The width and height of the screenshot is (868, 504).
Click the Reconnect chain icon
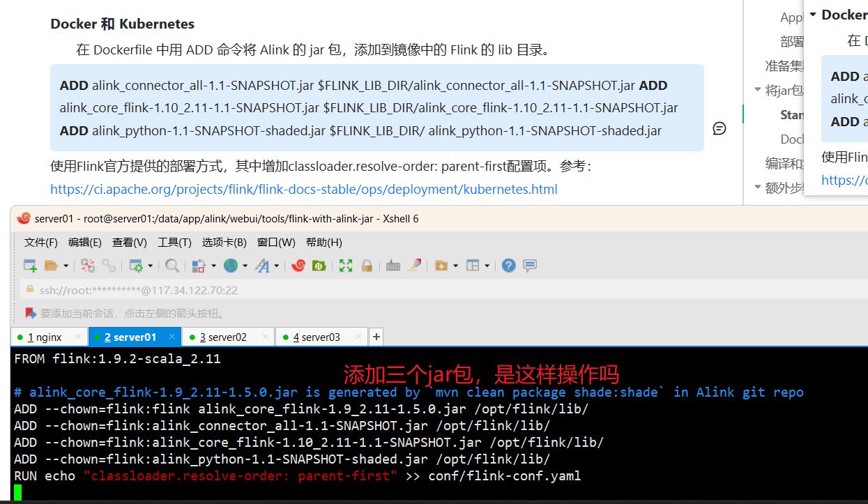click(x=109, y=266)
